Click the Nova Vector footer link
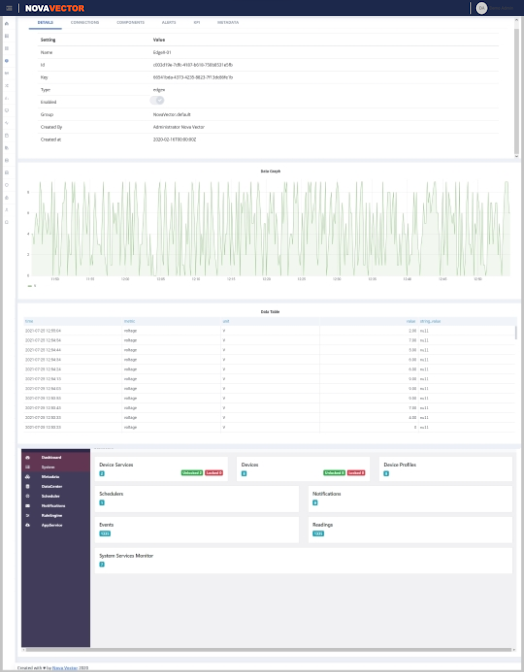Viewport: 524px width, 672px height. (x=65, y=668)
